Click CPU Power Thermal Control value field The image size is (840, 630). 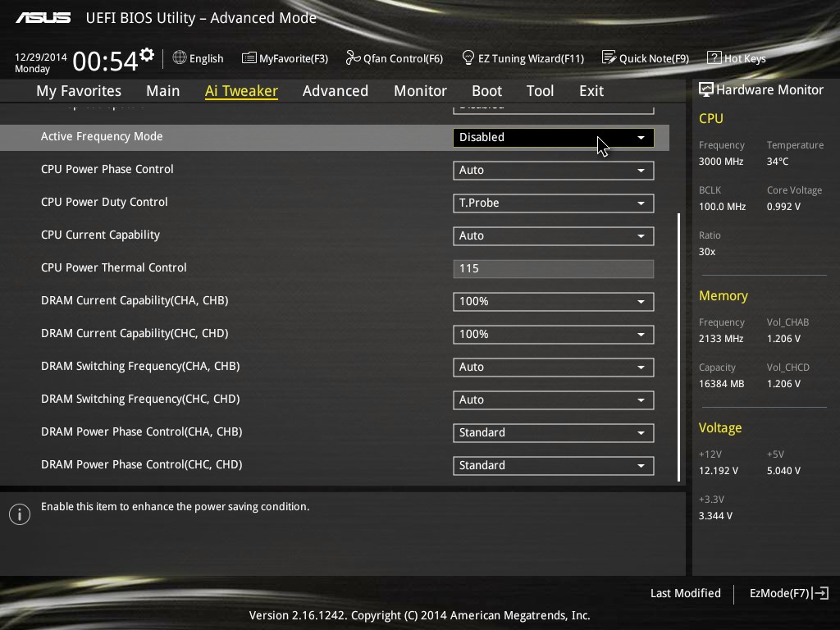554,268
